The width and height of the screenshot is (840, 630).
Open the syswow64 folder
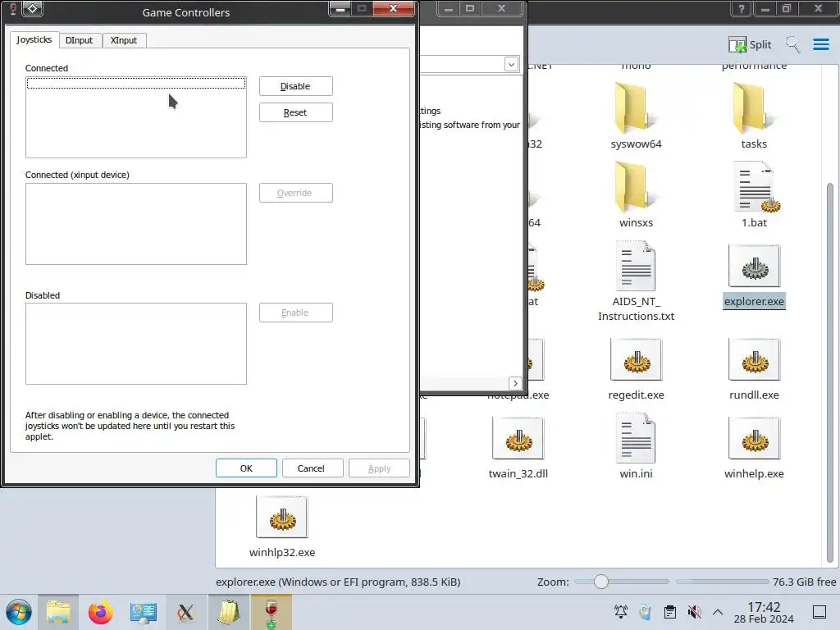(636, 109)
